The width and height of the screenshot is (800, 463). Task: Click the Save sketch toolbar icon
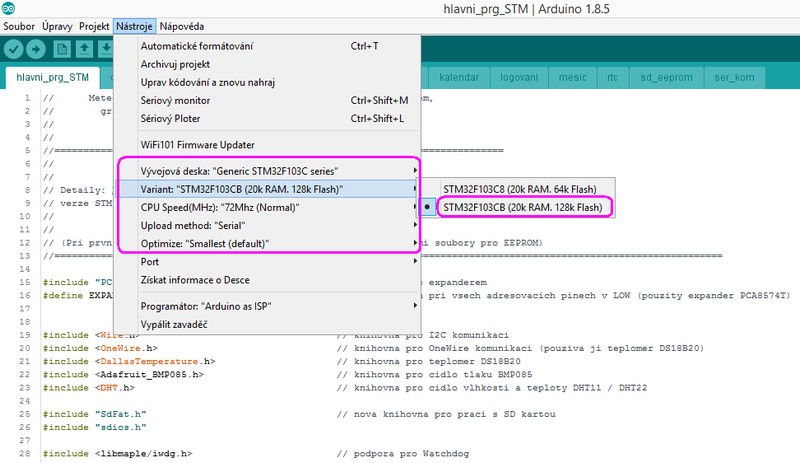pyautogui.click(x=106, y=50)
